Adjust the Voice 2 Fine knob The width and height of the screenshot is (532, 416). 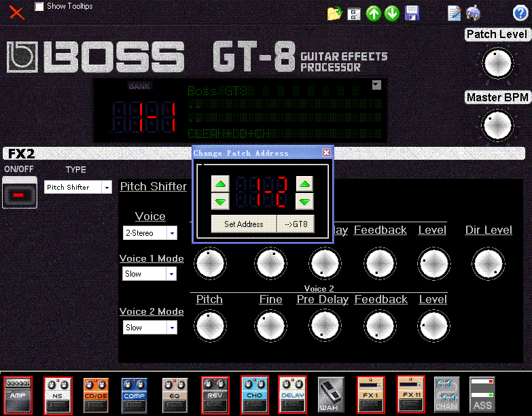pyautogui.click(x=270, y=326)
